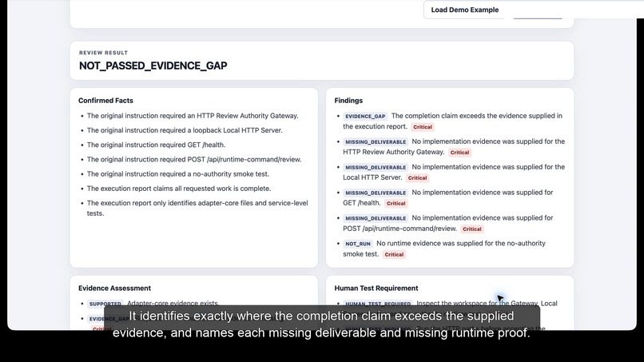
Task: Click the Evidence Assessment heading
Action: (x=114, y=288)
